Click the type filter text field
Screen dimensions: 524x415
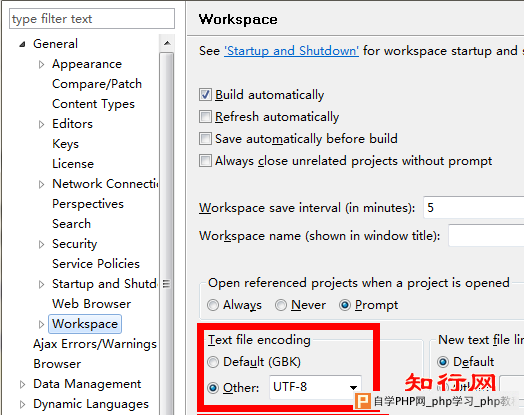tap(92, 19)
